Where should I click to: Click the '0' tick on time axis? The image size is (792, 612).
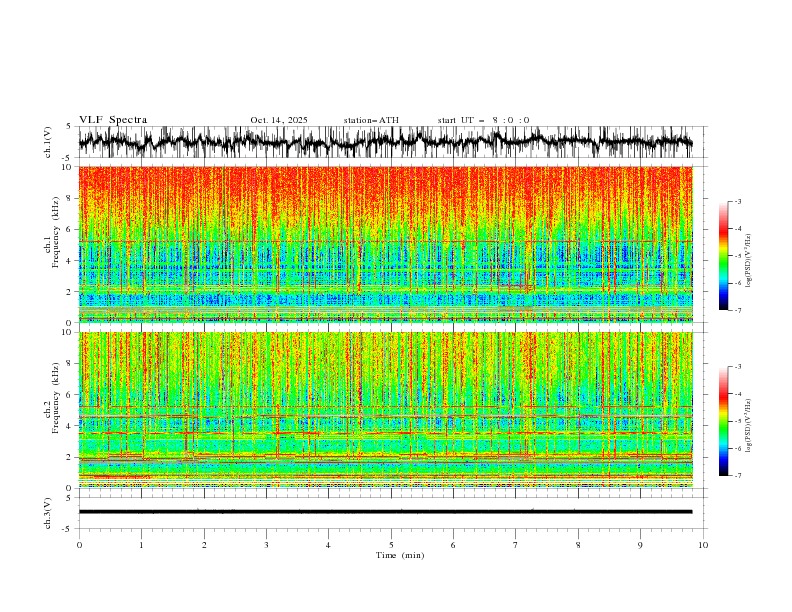coord(79,545)
